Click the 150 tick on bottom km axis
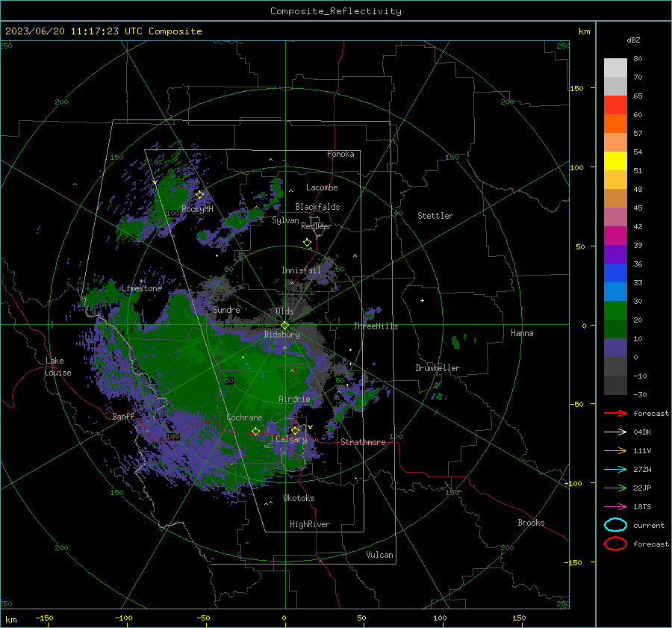 (x=519, y=618)
